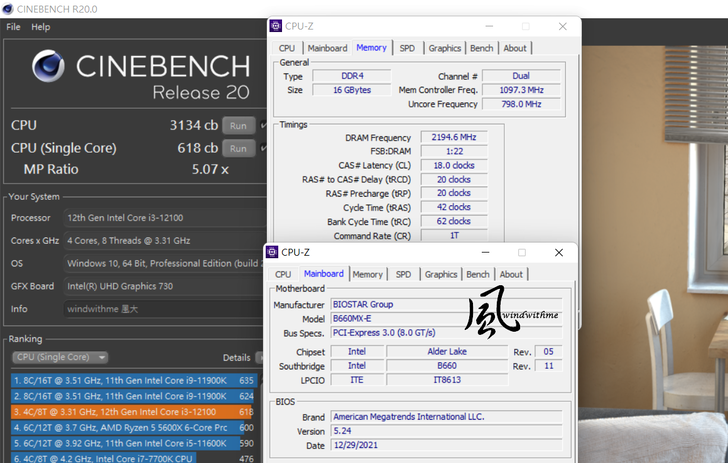
Task: Toggle the checkbox beside the CPU Run button
Action: tap(263, 126)
